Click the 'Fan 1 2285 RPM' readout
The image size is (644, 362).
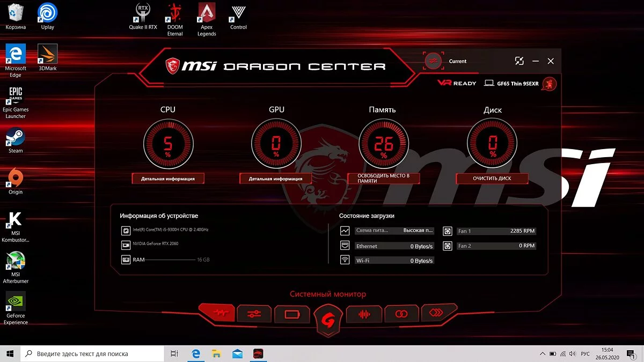[x=496, y=231]
